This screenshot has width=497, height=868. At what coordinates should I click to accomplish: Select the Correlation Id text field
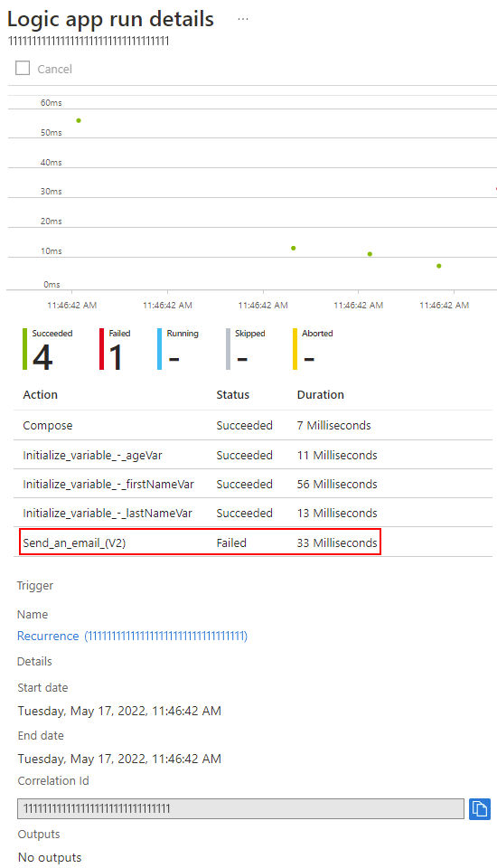pyautogui.click(x=240, y=808)
